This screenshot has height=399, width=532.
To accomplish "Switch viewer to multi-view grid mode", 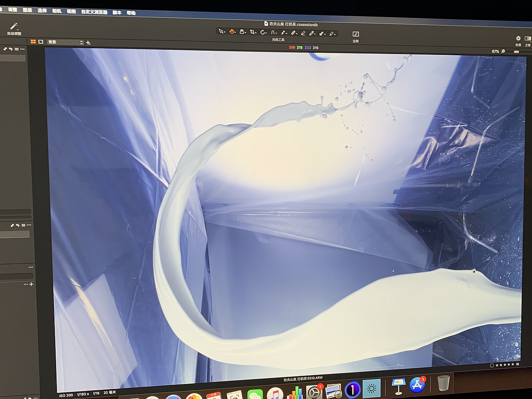I will 33,42.
